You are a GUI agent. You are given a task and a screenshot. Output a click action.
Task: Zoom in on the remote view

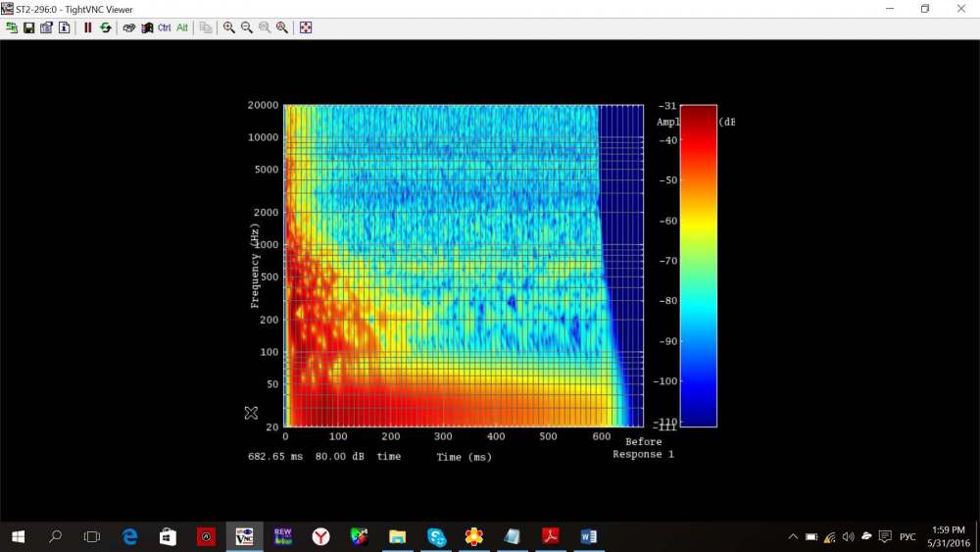click(x=228, y=27)
